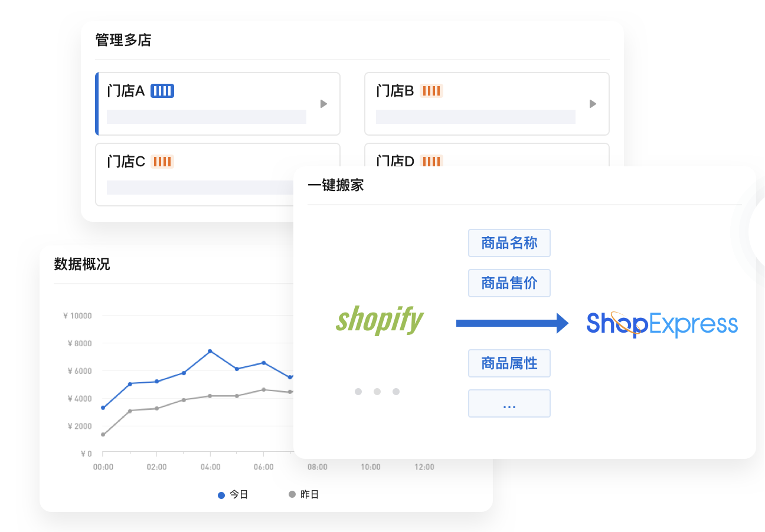Click the blue 00:00 data point

[x=103, y=408]
